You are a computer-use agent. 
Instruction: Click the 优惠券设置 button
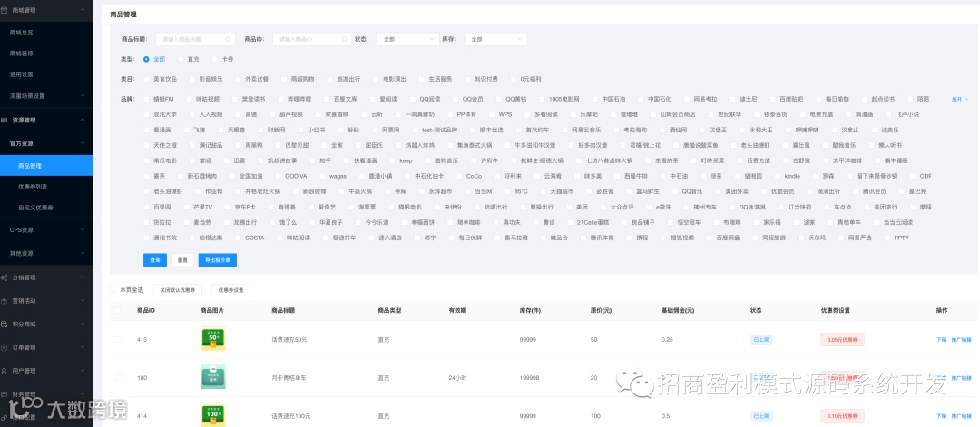pyautogui.click(x=230, y=290)
